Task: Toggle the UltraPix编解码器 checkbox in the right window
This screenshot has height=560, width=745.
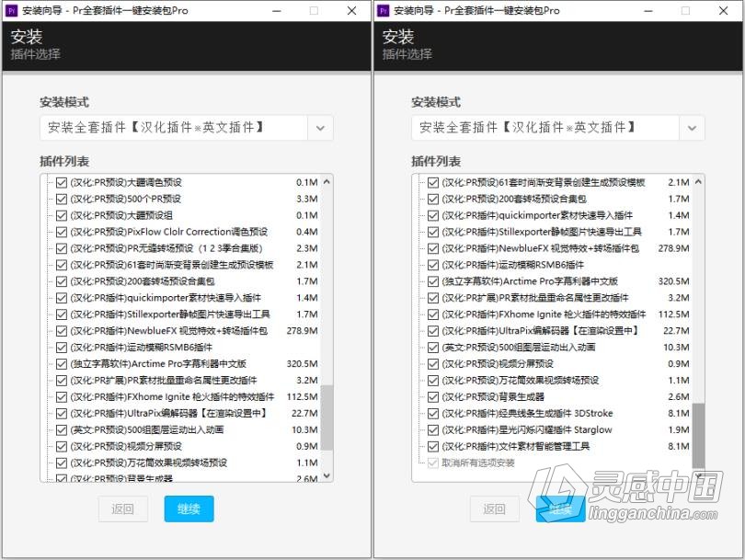Action: point(433,331)
